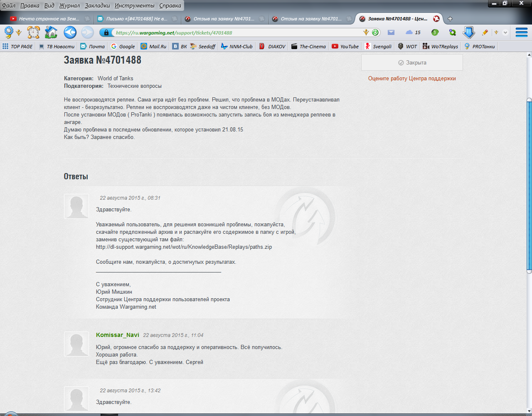
Task: Open the ТВ Новости bookmark
Action: [57, 47]
